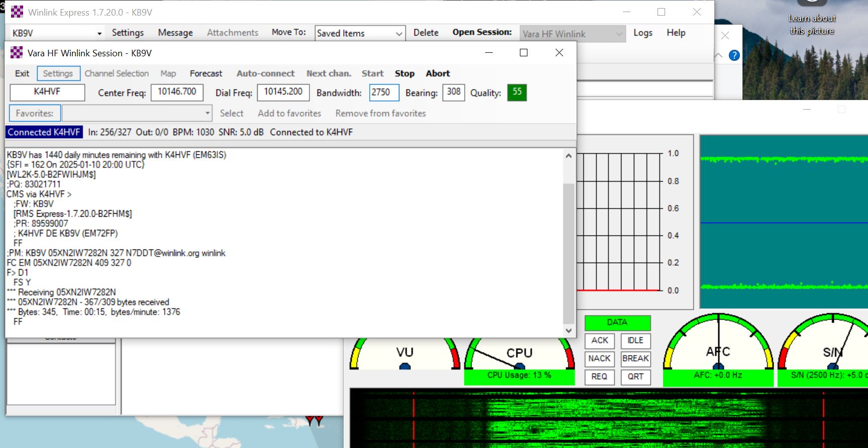Click Stop in session toolbar
This screenshot has height=448, width=868.
404,73
